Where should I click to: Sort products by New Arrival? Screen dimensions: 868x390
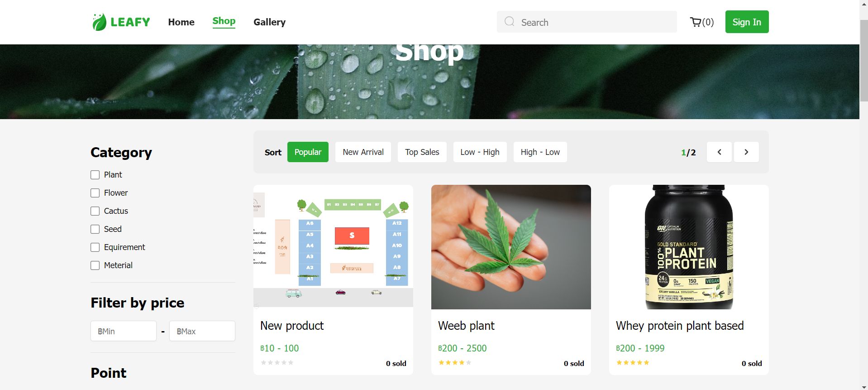363,152
